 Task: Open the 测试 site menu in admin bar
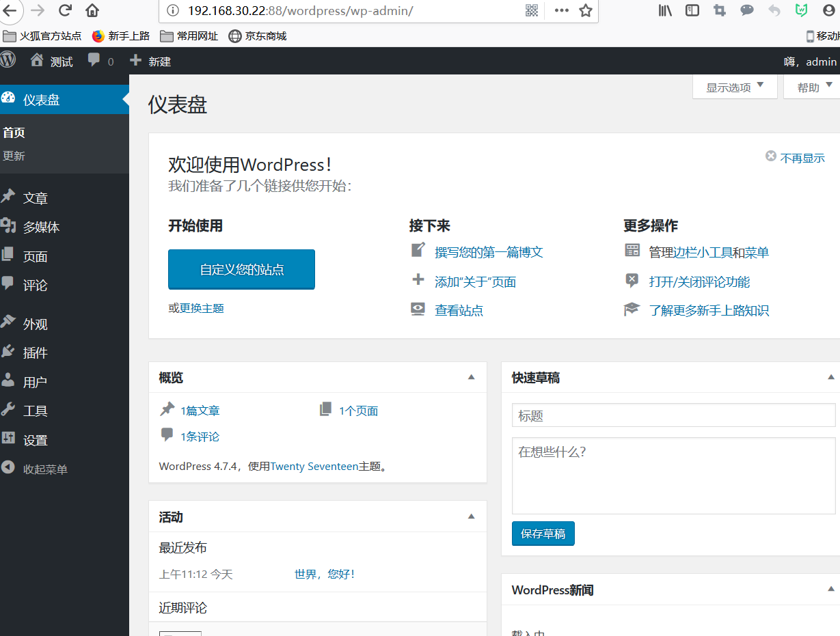pos(52,61)
